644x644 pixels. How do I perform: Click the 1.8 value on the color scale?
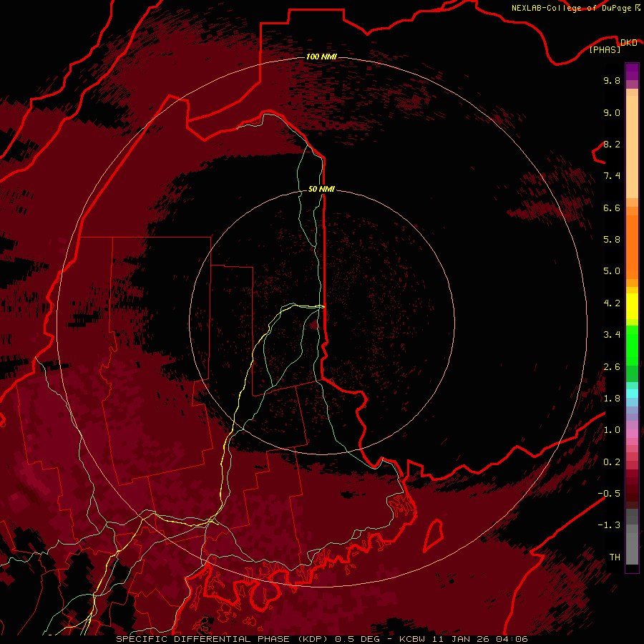(x=612, y=399)
